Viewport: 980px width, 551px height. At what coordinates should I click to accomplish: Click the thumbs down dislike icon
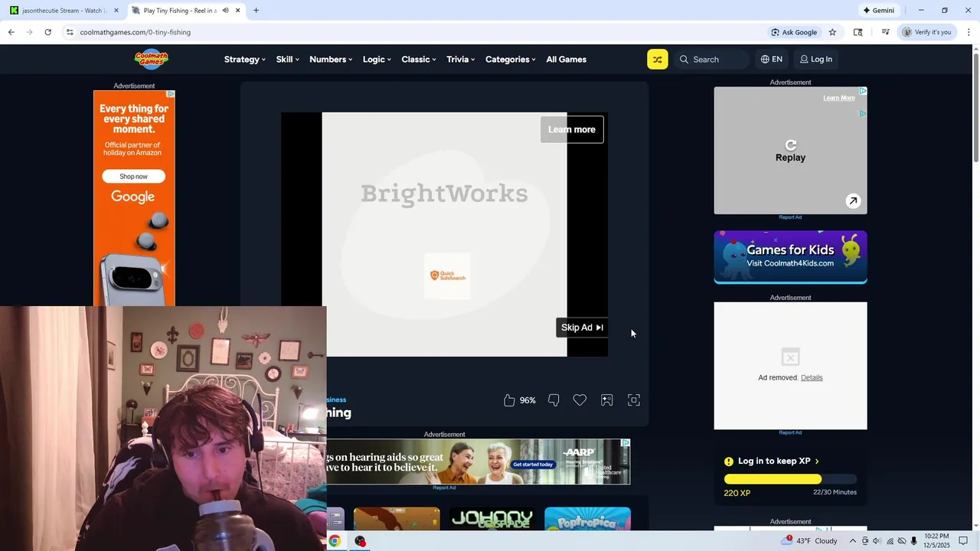(x=554, y=400)
